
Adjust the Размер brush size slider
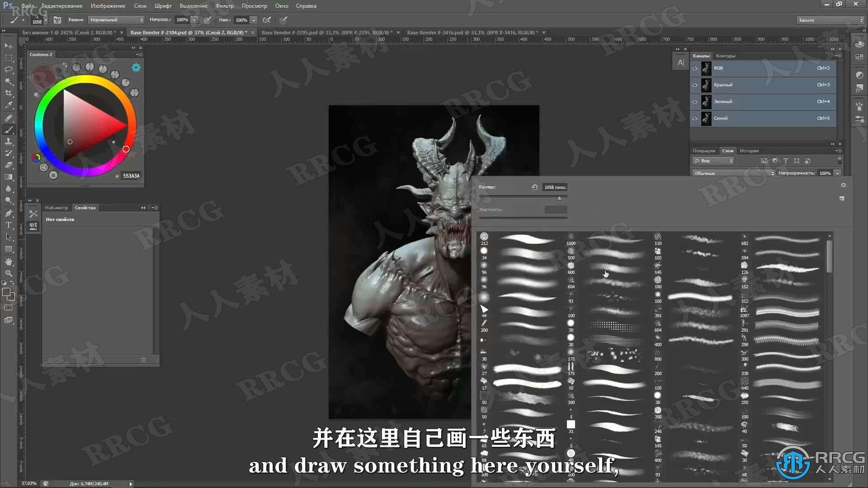(x=559, y=198)
